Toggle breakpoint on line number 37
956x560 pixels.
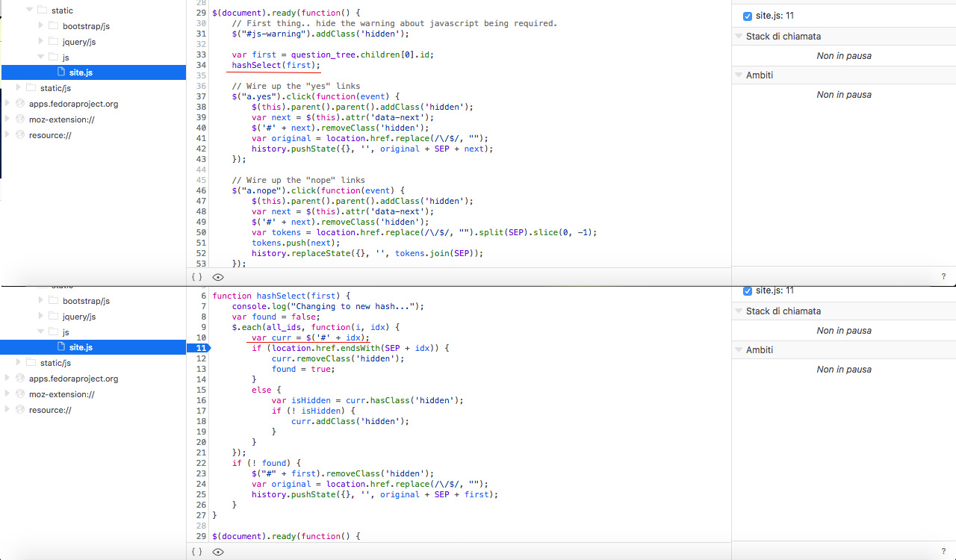(x=201, y=97)
